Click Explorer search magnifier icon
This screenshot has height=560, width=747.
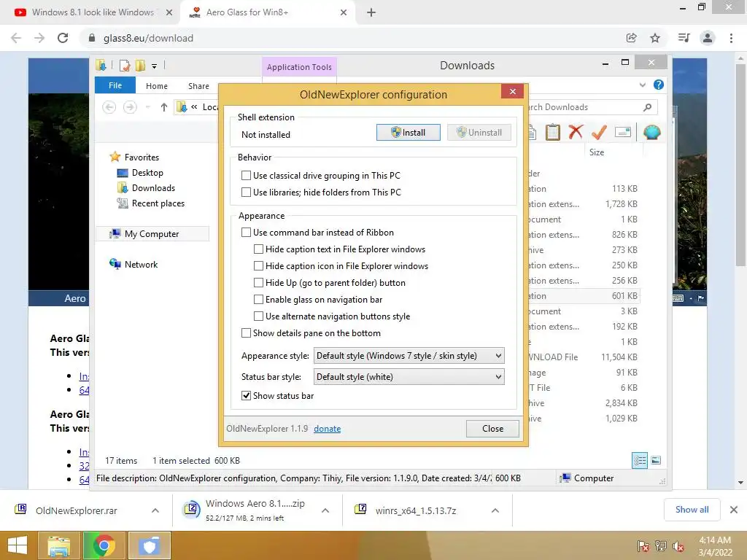tap(647, 107)
